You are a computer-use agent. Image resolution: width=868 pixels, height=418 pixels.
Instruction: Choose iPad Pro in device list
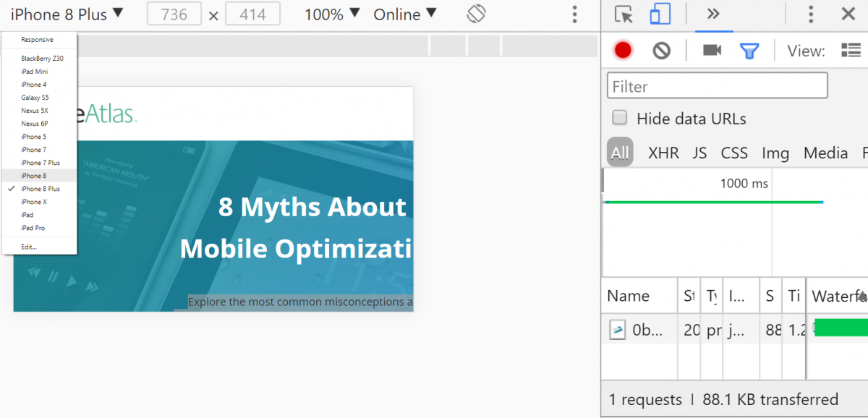[33, 228]
